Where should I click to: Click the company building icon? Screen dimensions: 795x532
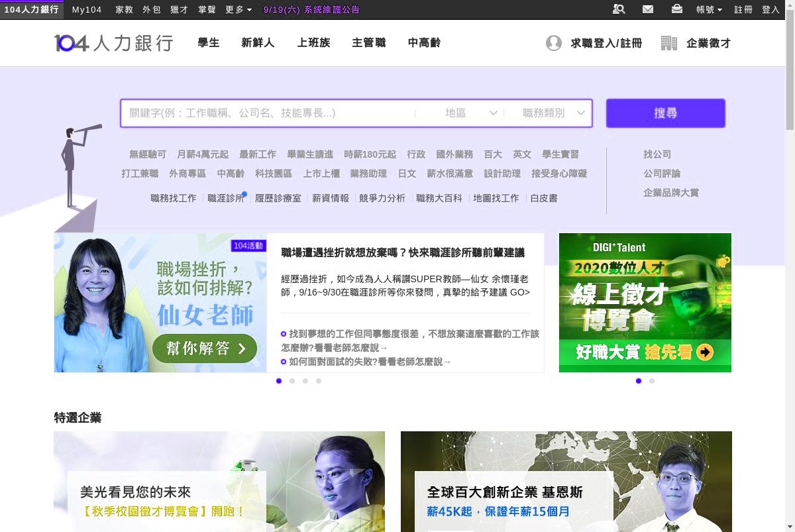click(x=669, y=43)
